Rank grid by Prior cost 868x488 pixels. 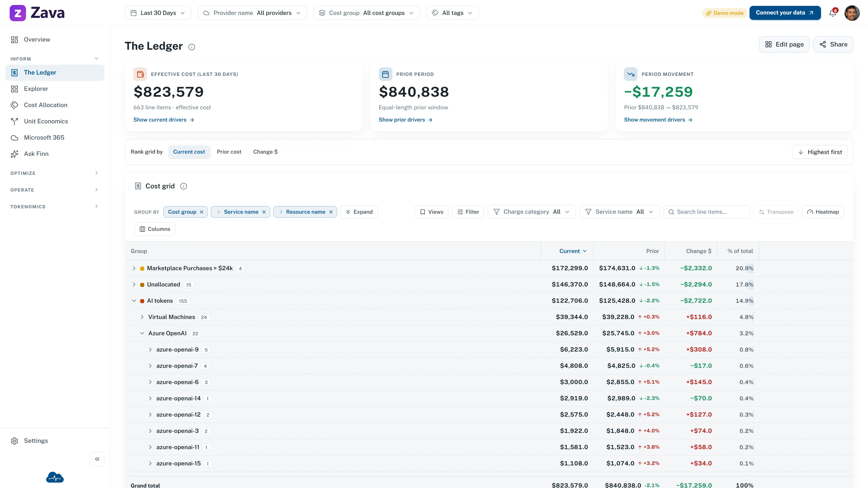pyautogui.click(x=229, y=152)
